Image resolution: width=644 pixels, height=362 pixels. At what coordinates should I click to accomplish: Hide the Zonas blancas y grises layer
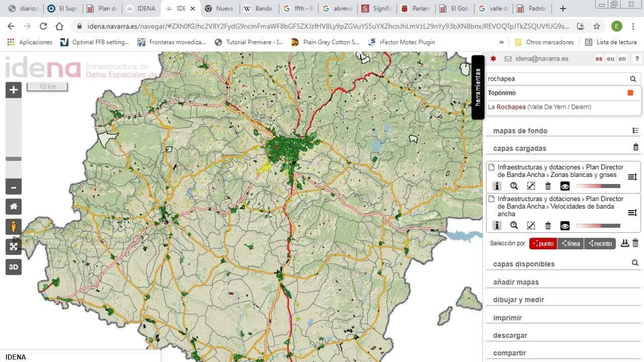pos(565,186)
